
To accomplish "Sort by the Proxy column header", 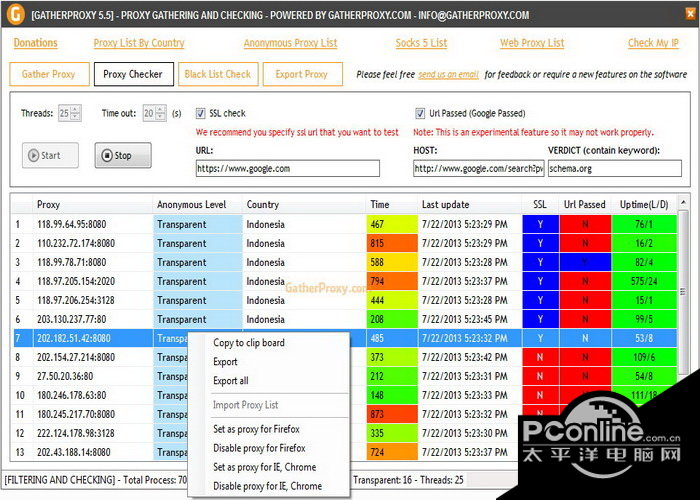I will [92, 204].
